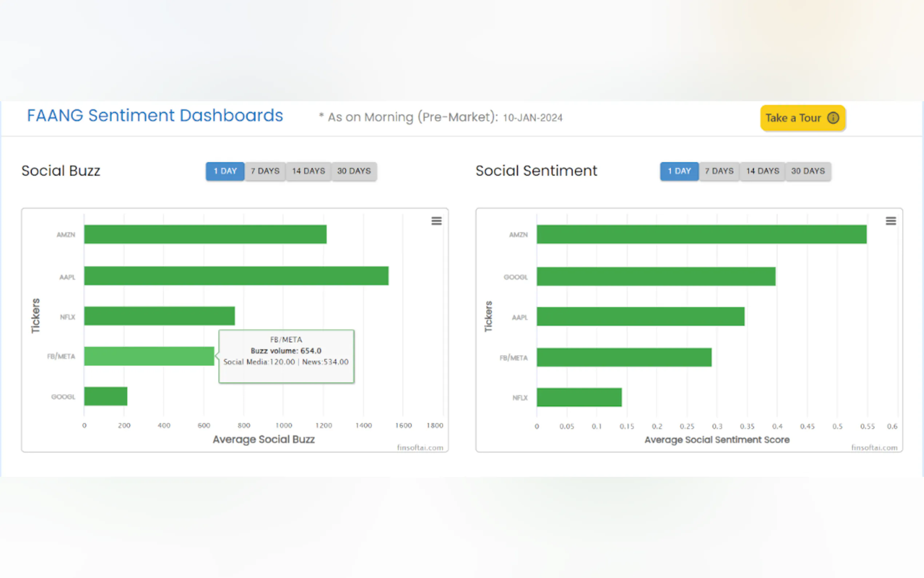Image resolution: width=924 pixels, height=578 pixels.
Task: Click the Take a Tour button
Action: (794, 118)
